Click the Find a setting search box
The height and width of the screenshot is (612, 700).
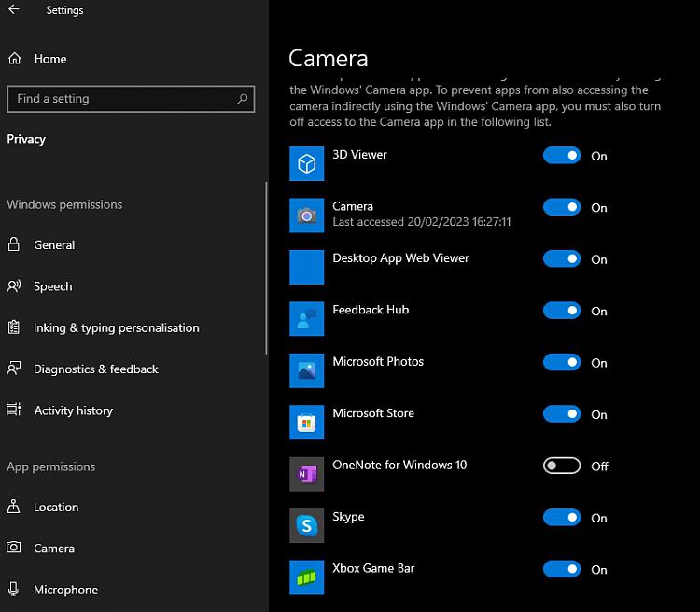point(131,99)
